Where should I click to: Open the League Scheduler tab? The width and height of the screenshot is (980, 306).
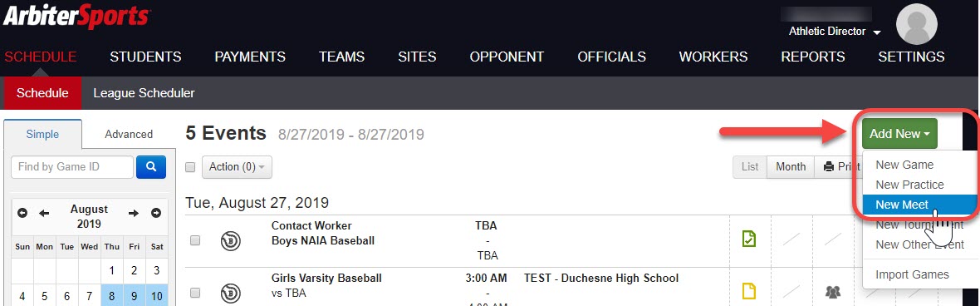point(144,93)
